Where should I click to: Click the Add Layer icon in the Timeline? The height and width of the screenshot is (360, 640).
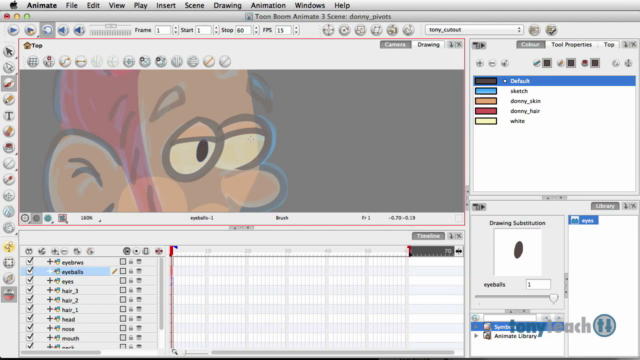[54, 251]
